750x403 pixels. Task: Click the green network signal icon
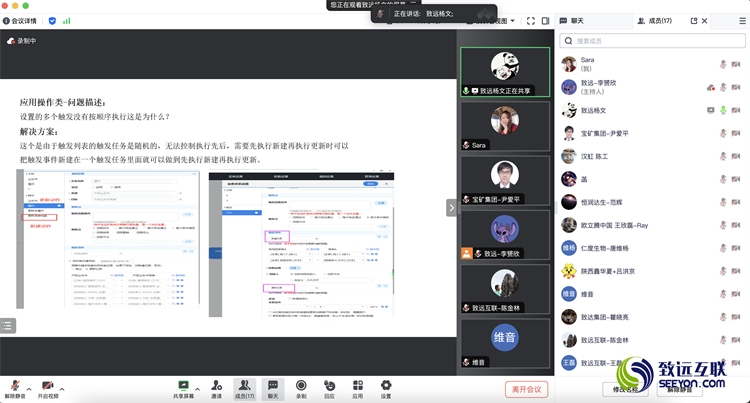[x=67, y=20]
